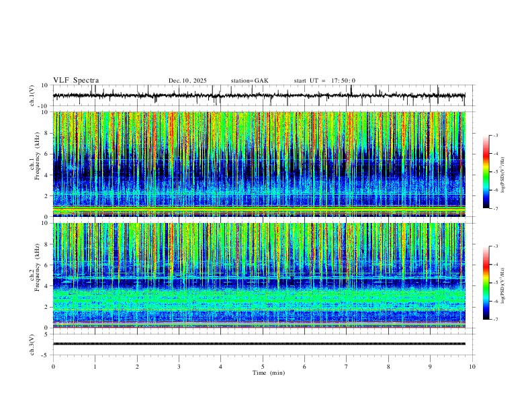The image size is (532, 411).
Task: Click the "-3" tick on ch.2 colorbar
Action: tap(495, 246)
